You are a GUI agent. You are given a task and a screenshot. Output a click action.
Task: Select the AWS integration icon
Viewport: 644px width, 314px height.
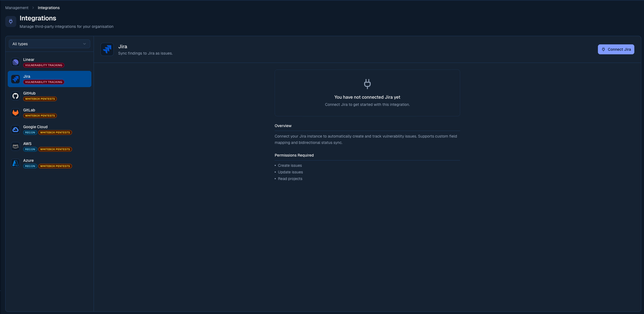pyautogui.click(x=15, y=146)
